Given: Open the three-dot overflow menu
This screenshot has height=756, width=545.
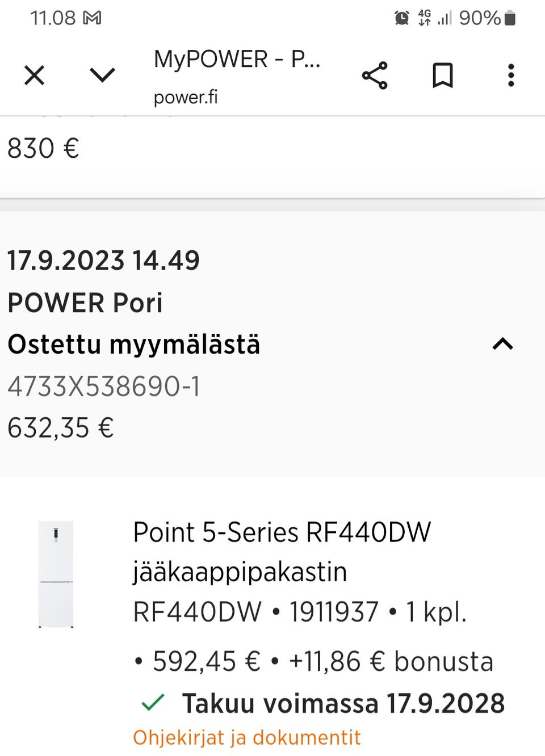Looking at the screenshot, I should point(511,75).
